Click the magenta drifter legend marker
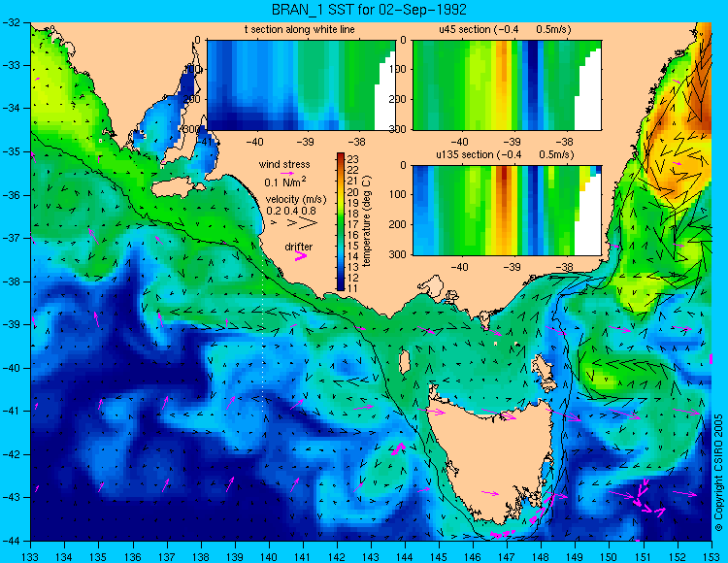Image resolution: width=728 pixels, height=563 pixels. pos(301,255)
